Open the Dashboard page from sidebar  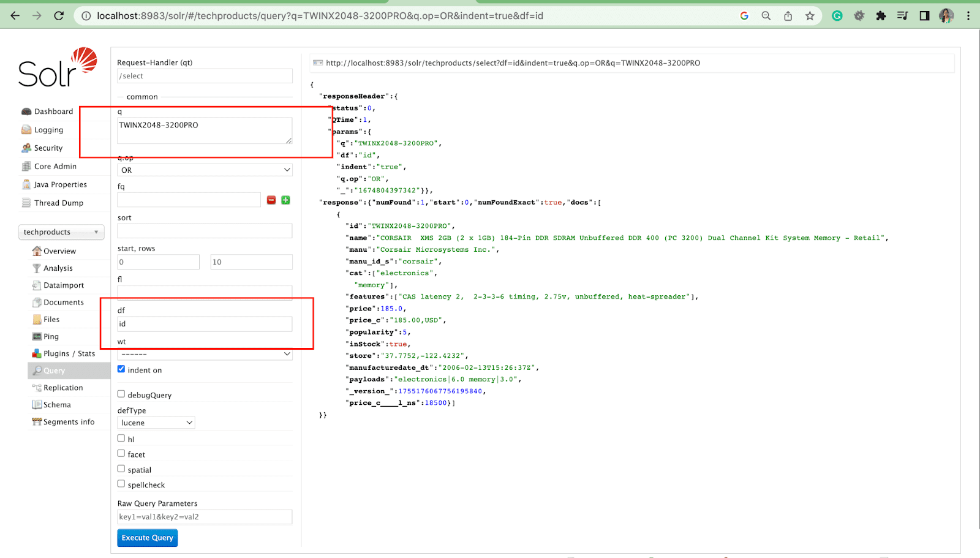tap(53, 111)
